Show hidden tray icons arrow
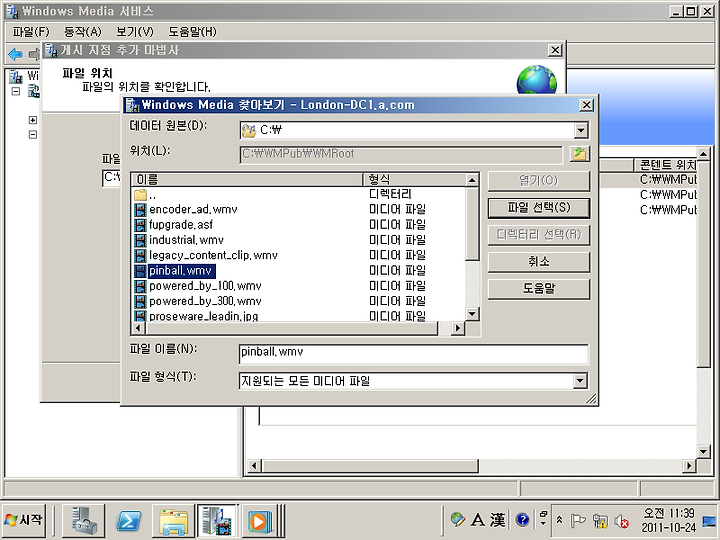This screenshot has width=720, height=540. (x=559, y=521)
